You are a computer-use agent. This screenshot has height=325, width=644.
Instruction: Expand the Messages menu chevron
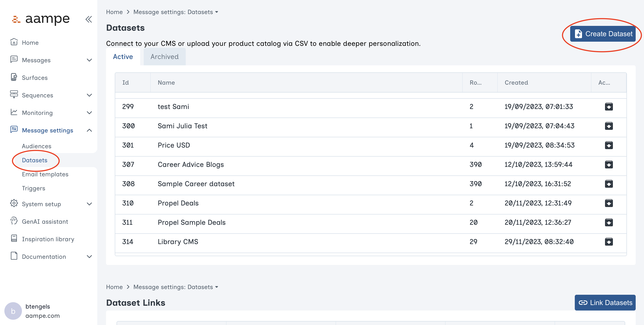tap(89, 60)
